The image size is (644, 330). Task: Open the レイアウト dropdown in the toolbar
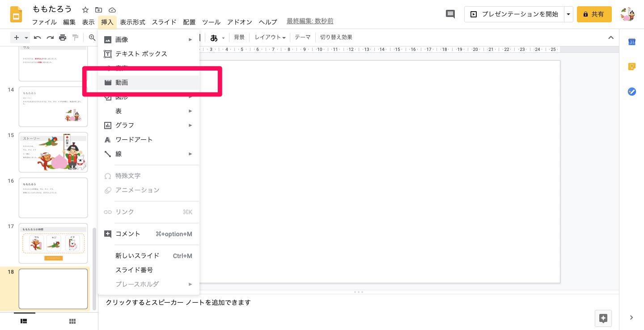270,38
